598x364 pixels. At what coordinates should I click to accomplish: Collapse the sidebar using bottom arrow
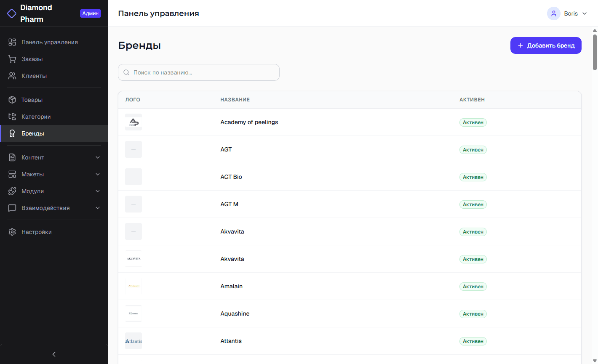pyautogui.click(x=54, y=354)
